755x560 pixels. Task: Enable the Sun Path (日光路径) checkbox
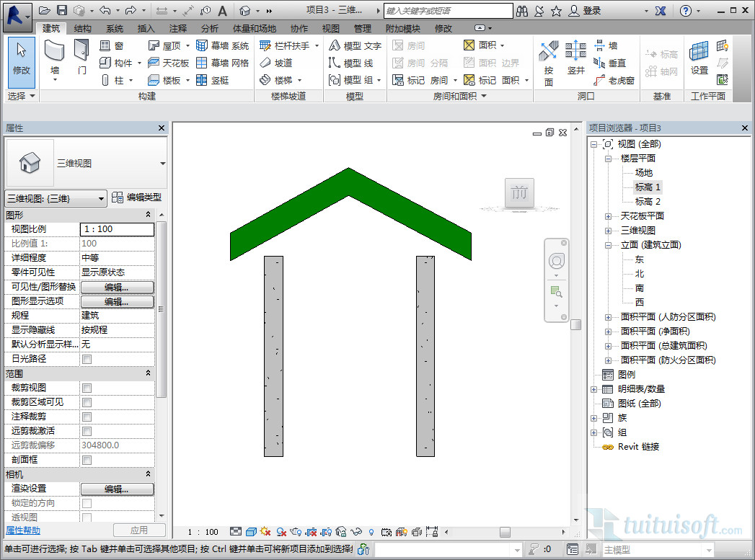coord(87,359)
